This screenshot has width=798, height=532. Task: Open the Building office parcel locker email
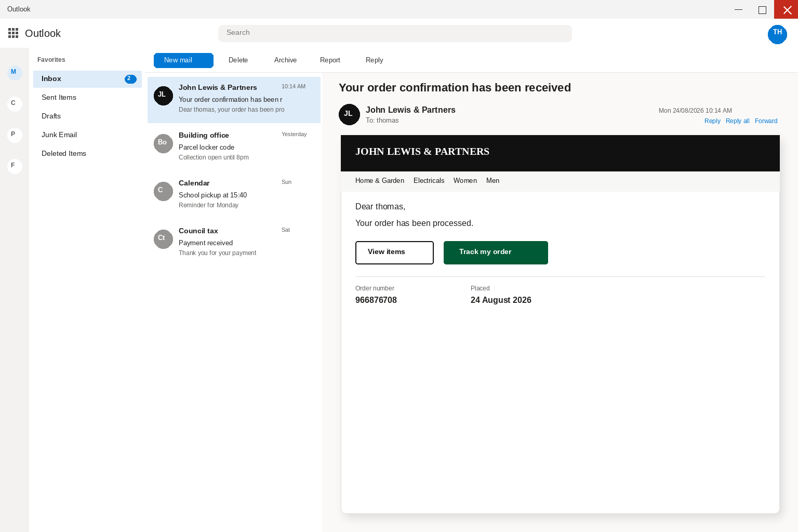pyautogui.click(x=234, y=147)
